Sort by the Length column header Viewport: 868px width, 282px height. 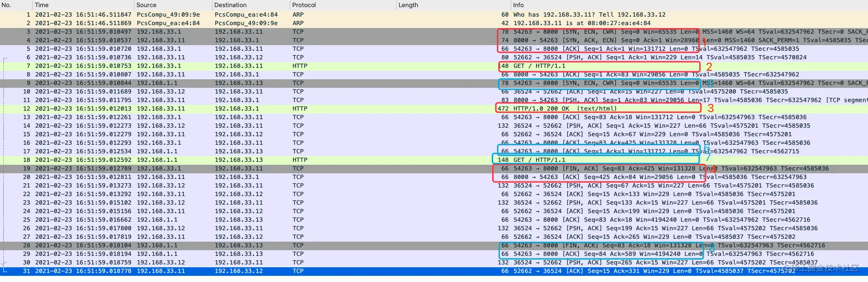(453, 5)
